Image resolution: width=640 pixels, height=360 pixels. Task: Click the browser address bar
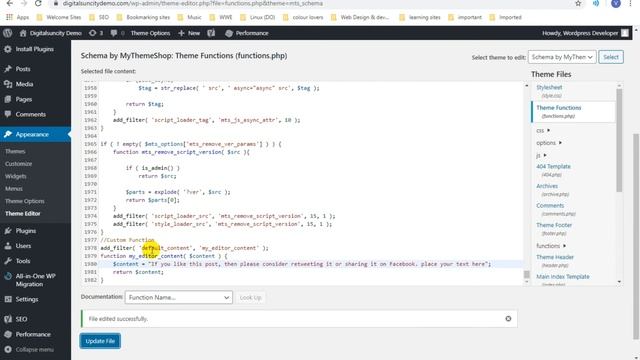tap(310, 3)
